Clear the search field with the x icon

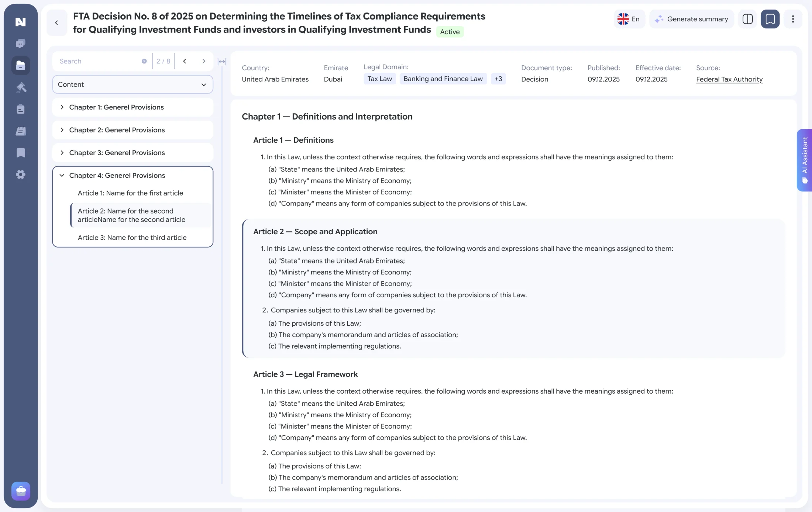pyautogui.click(x=144, y=61)
